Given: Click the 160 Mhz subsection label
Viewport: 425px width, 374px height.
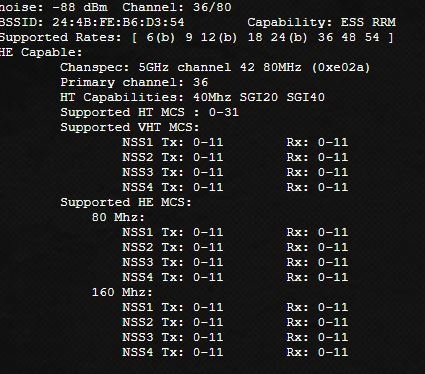Looking at the screenshot, I should [122, 292].
